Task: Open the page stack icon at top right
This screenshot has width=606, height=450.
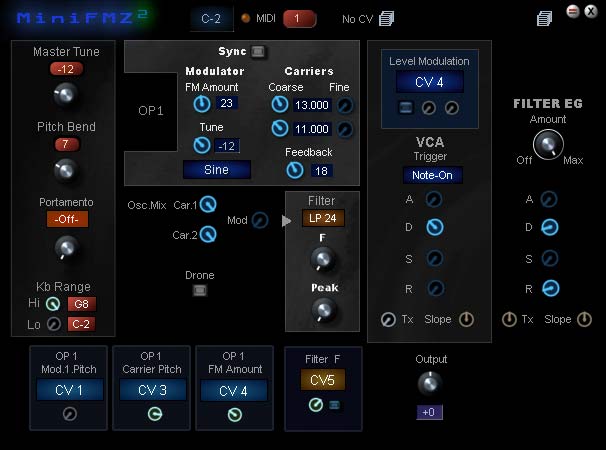Action: [544, 18]
